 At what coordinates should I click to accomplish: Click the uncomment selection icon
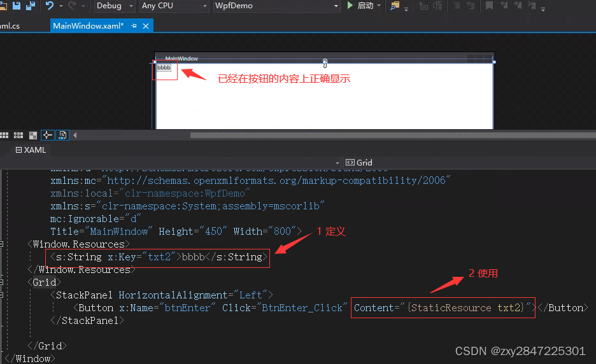[471, 5]
